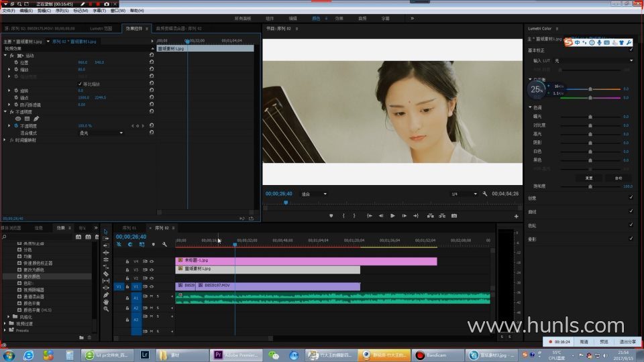The image size is (644, 362).
Task: Toggle 色轮 color wheels section checkbox
Action: point(631,225)
